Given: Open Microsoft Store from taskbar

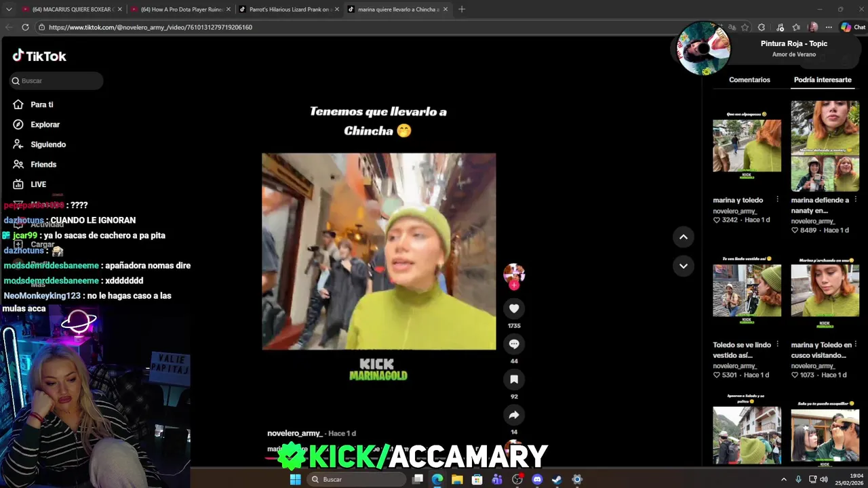Looking at the screenshot, I should [477, 479].
